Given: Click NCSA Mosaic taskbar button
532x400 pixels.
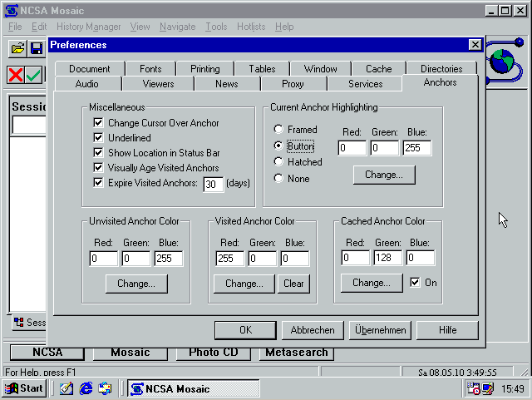Looking at the screenshot, I should click(194, 388).
